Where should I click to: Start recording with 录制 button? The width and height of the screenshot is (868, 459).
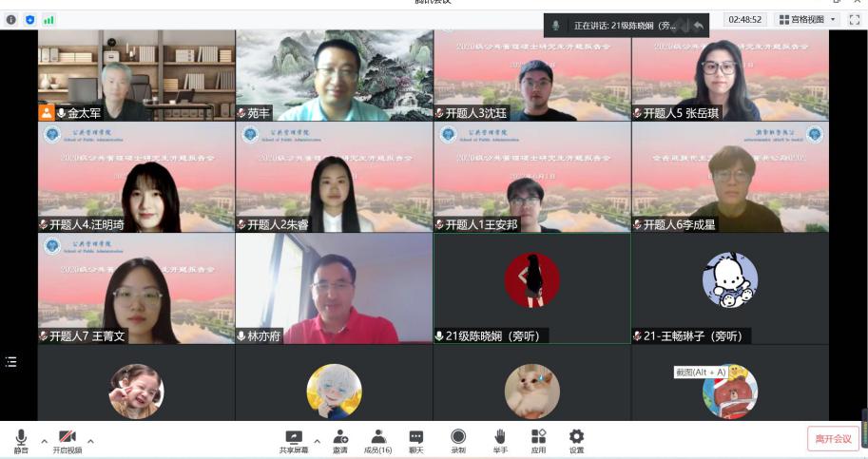pyautogui.click(x=458, y=440)
